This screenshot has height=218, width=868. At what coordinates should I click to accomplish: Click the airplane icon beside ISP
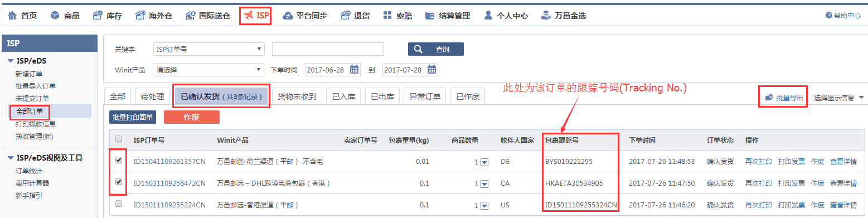249,16
